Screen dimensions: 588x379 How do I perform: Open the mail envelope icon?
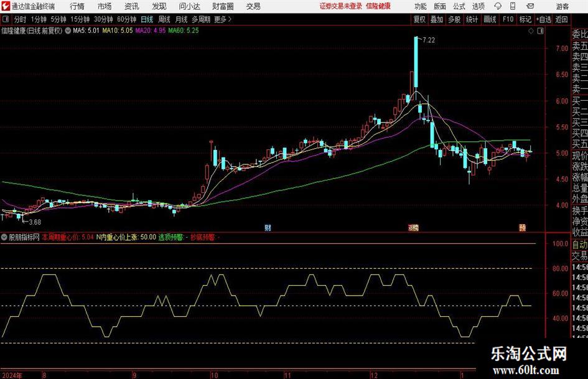point(530,6)
